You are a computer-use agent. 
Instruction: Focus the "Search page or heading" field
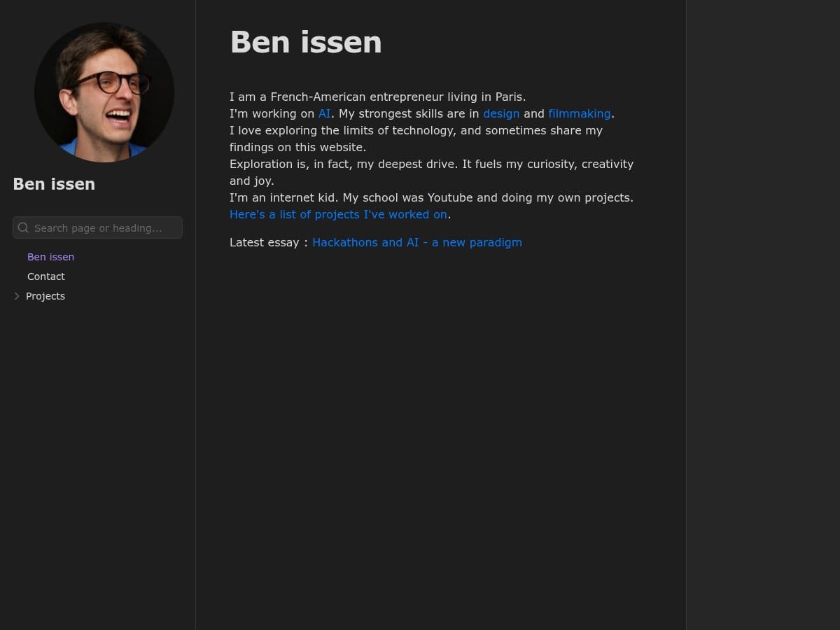point(105,227)
